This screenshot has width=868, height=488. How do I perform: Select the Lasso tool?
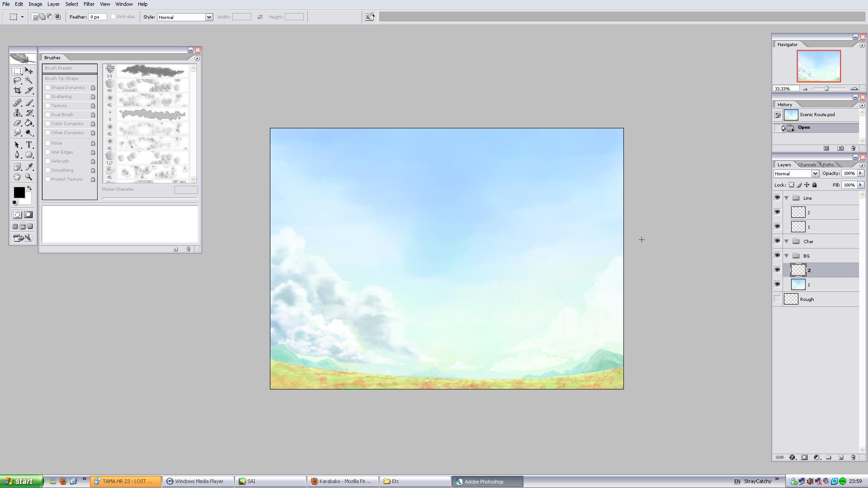[17, 80]
